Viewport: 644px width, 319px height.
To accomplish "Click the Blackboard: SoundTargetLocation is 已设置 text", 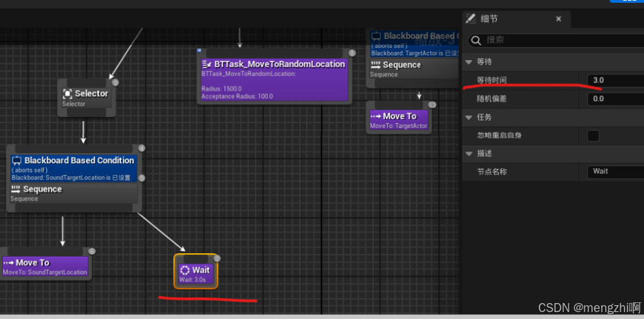I will click(71, 178).
